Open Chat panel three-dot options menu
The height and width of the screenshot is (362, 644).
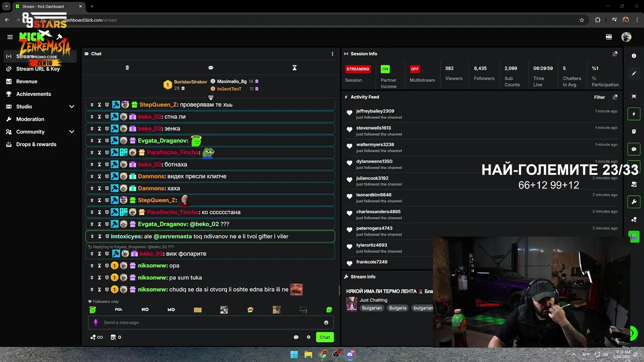(x=332, y=54)
